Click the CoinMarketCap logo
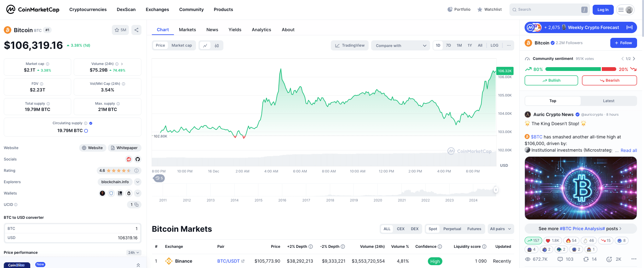Screen dimensions: 644x268 (33, 9)
